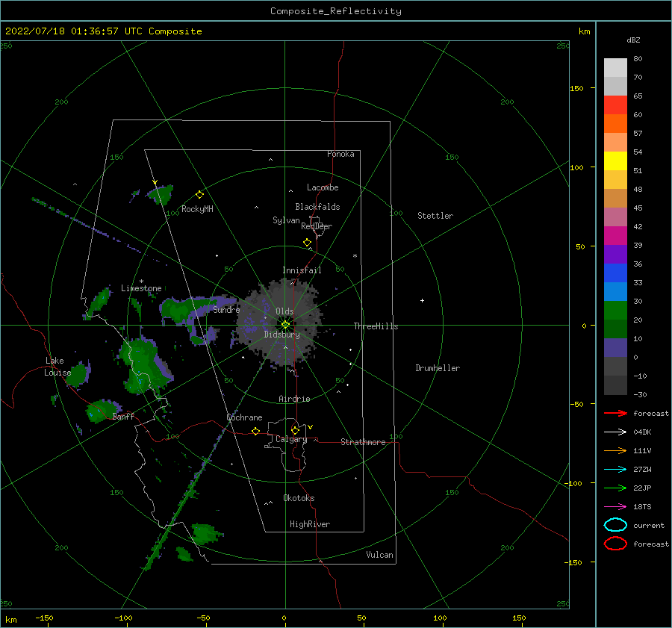Click the Airdrie city label
The height and width of the screenshot is (628, 672).
point(294,399)
